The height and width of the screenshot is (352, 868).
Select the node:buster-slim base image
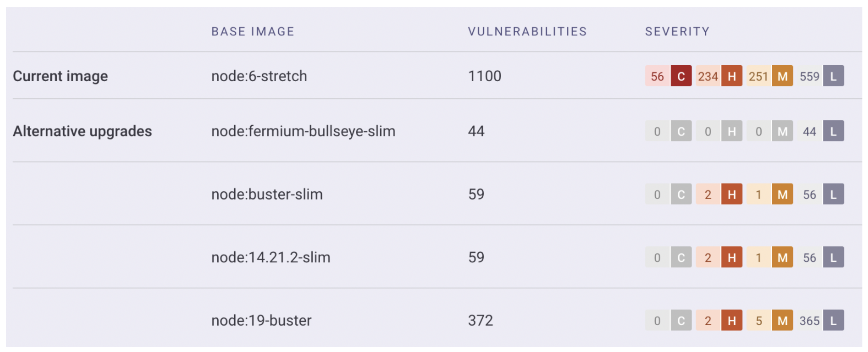[x=267, y=194]
